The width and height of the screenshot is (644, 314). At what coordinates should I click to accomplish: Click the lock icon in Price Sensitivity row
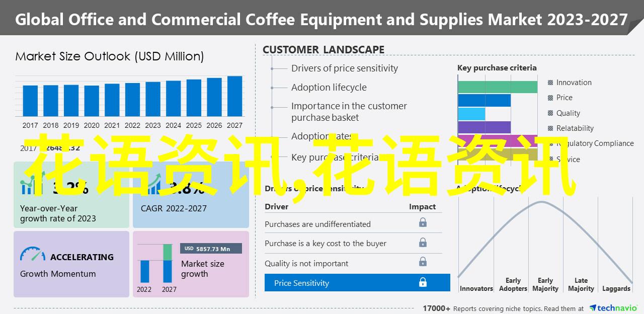click(x=423, y=283)
